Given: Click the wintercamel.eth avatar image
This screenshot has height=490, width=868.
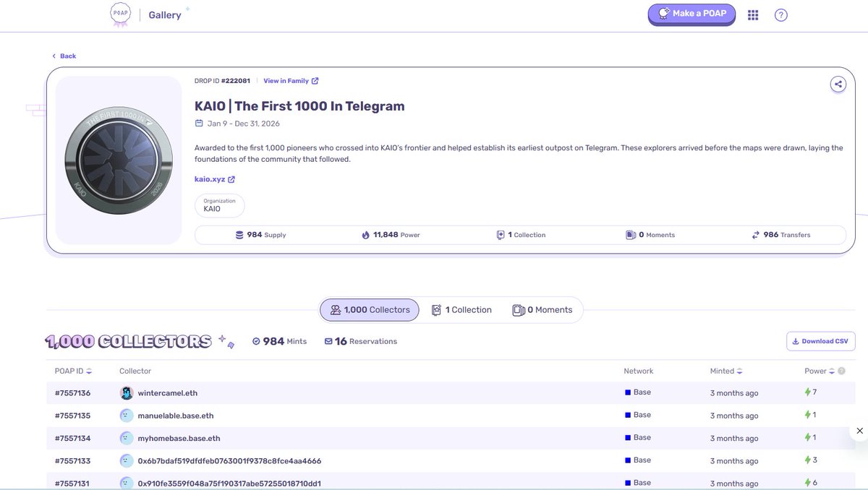Looking at the screenshot, I should point(127,393).
